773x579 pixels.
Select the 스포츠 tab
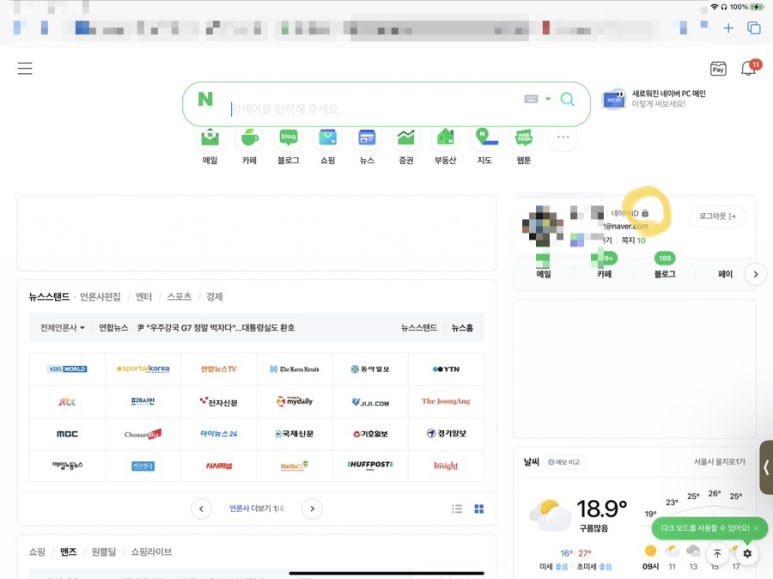coord(179,296)
